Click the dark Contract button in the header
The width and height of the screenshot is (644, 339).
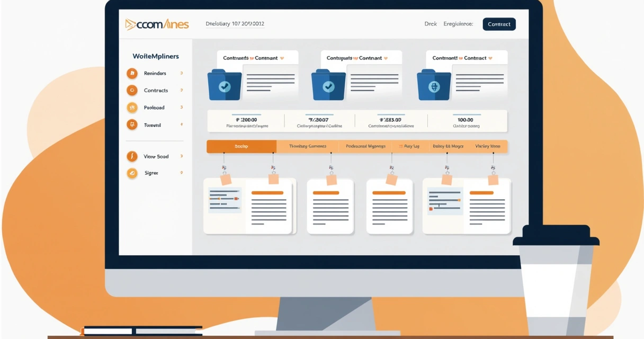pos(499,24)
